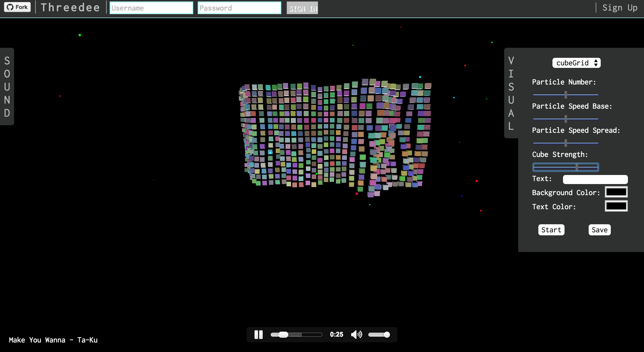Focus the Username input field
The height and width of the screenshot is (352, 644).
click(151, 8)
